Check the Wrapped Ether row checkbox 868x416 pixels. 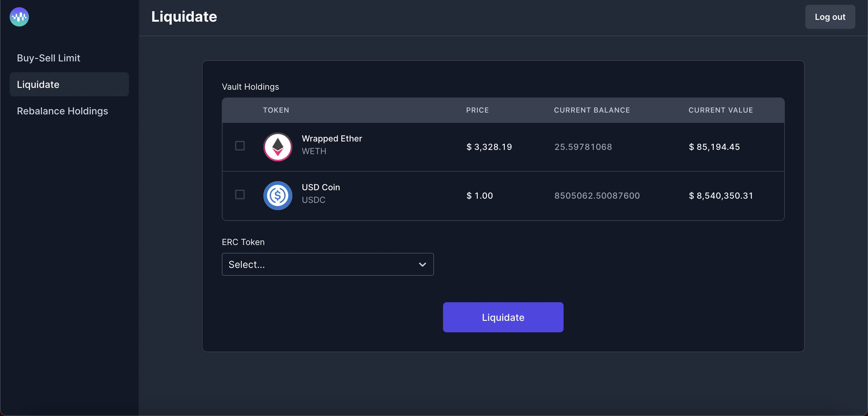pyautogui.click(x=240, y=146)
